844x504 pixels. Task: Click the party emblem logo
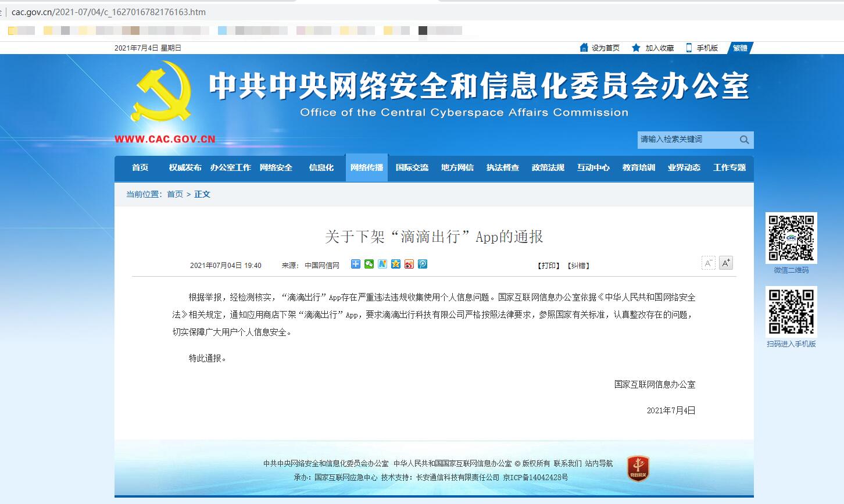click(161, 93)
